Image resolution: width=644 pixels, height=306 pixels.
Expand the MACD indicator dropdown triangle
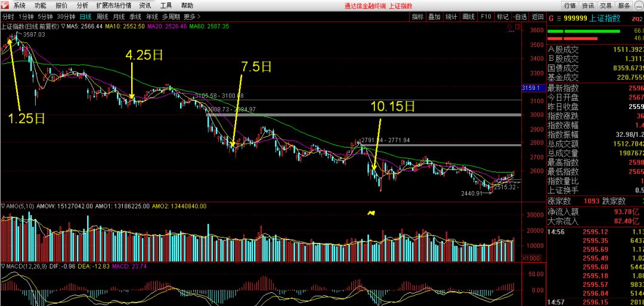point(2,266)
